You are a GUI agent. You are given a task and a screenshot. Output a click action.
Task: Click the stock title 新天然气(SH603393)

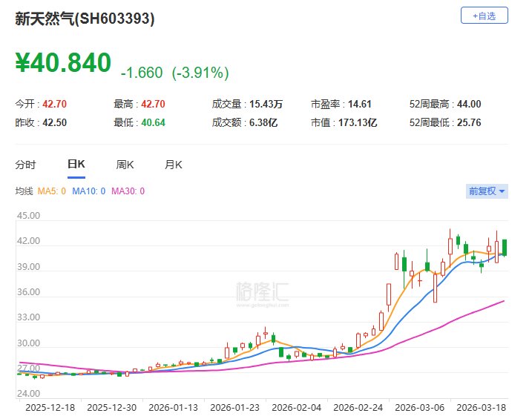click(85, 20)
